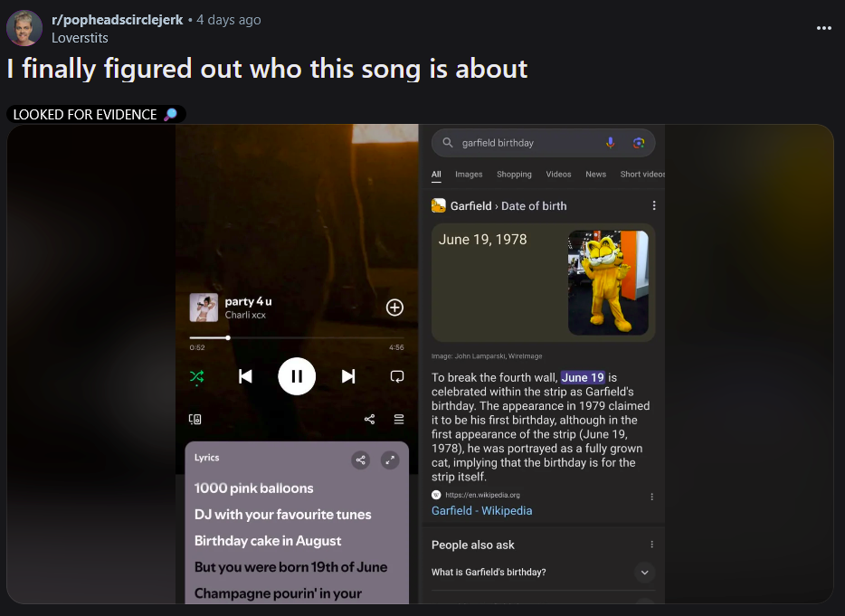Viewport: 845px width, 616px height.
Task: Click the Garfield favicon in the panel header
Action: tap(439, 205)
